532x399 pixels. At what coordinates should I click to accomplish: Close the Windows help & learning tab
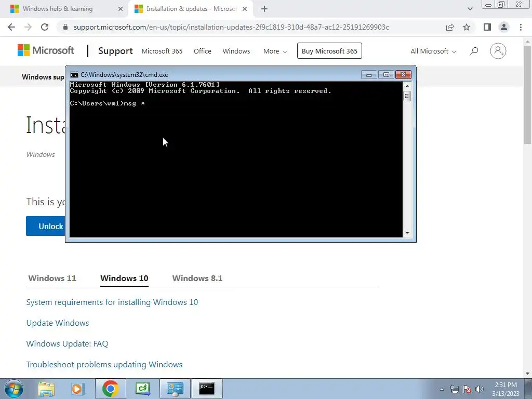(121, 9)
